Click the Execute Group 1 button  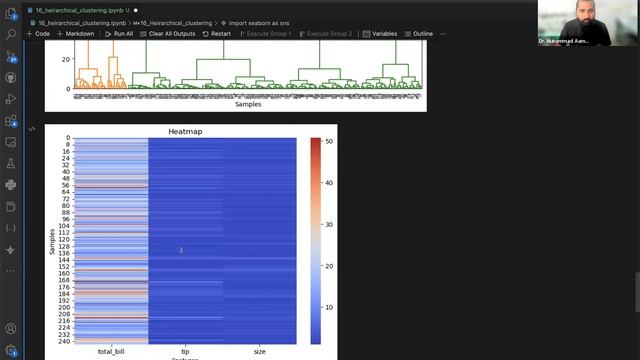coord(266,34)
